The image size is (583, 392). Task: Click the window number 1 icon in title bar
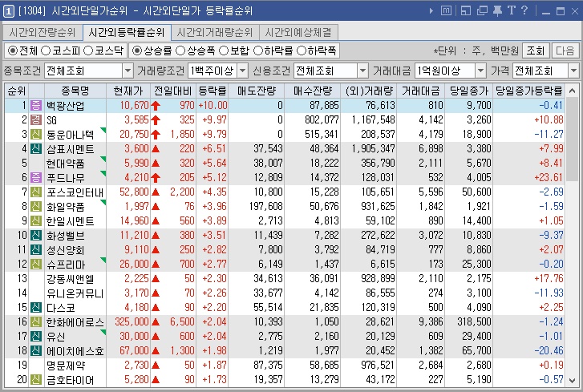[x=9, y=10]
